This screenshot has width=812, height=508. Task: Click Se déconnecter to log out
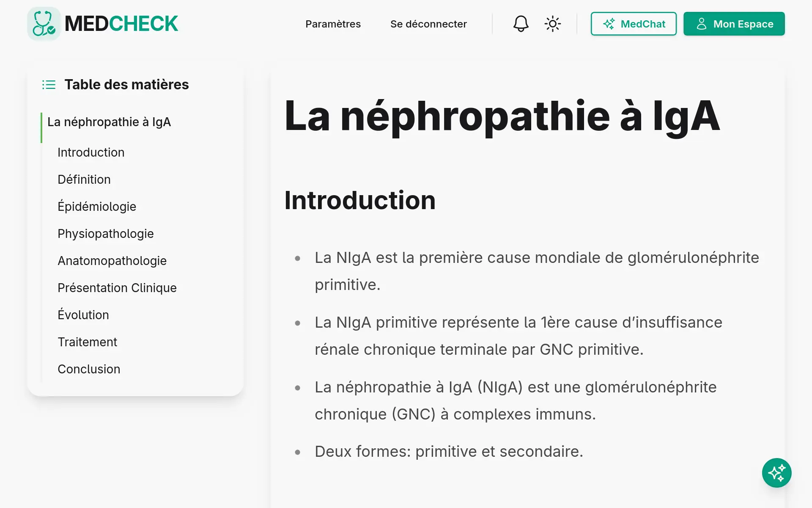pyautogui.click(x=428, y=24)
